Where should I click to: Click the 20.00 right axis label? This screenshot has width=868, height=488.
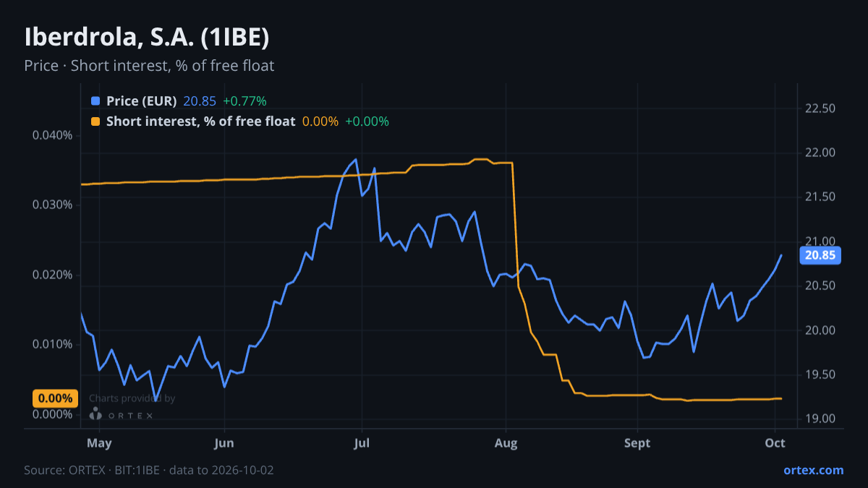pyautogui.click(x=820, y=330)
